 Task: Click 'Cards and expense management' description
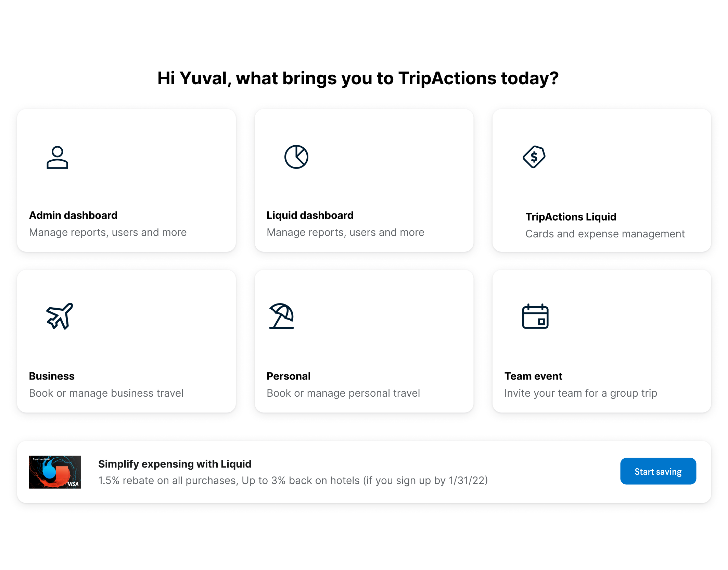(605, 234)
